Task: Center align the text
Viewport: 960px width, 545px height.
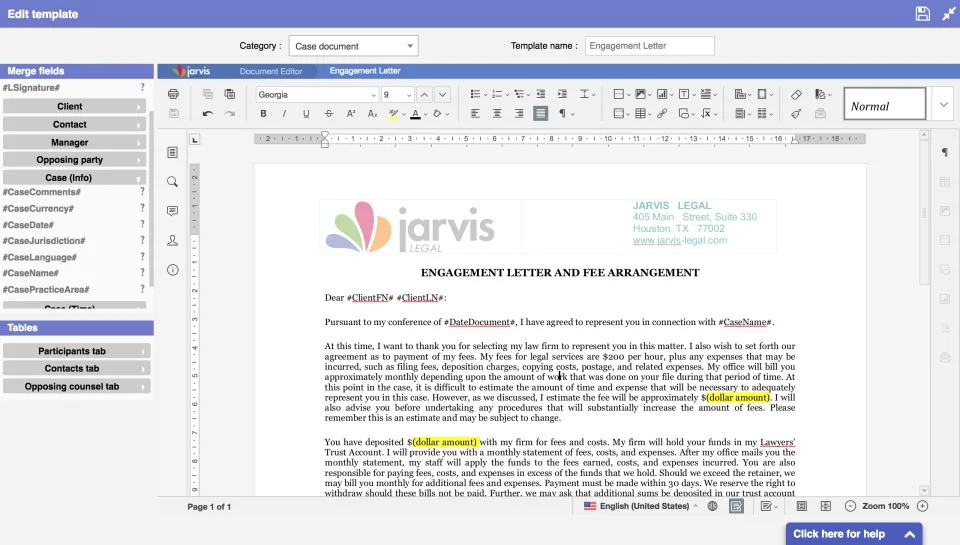Action: tap(497, 114)
